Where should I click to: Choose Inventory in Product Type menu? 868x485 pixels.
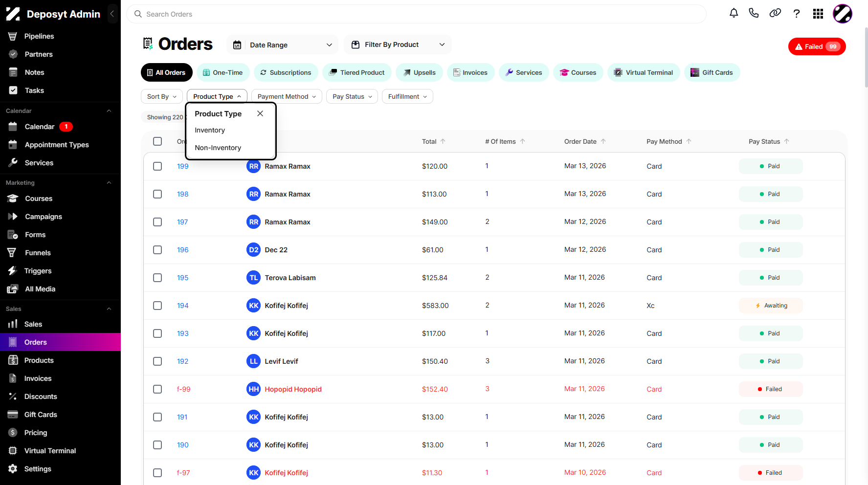point(210,130)
